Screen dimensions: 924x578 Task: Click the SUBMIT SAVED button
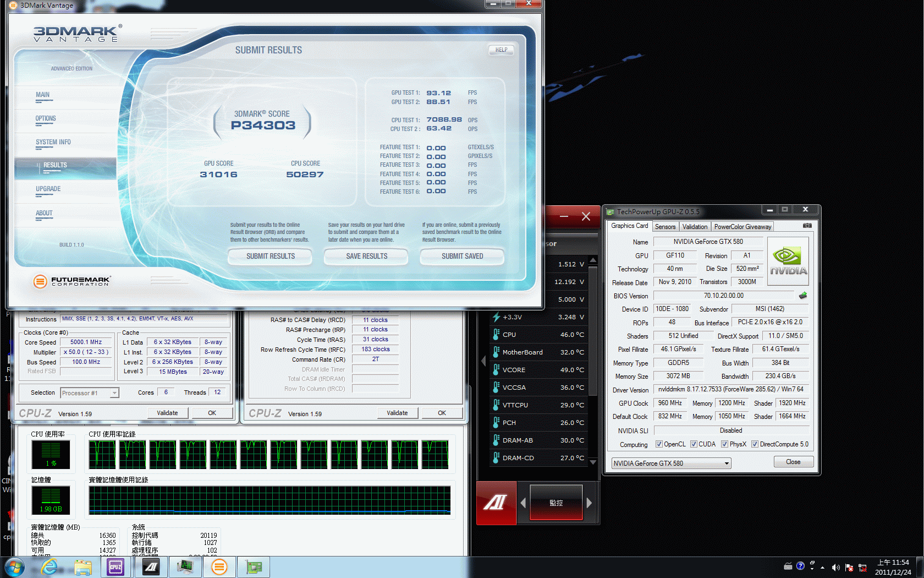(x=462, y=256)
